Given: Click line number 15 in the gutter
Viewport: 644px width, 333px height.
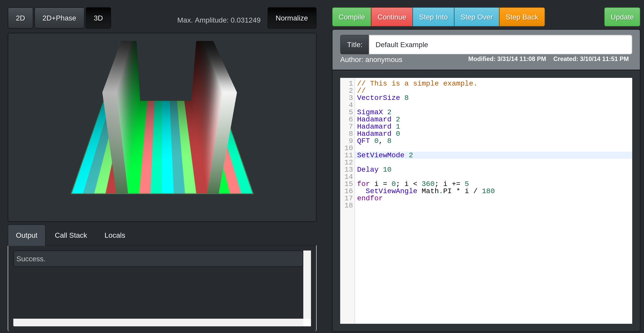Looking at the screenshot, I should (349, 184).
